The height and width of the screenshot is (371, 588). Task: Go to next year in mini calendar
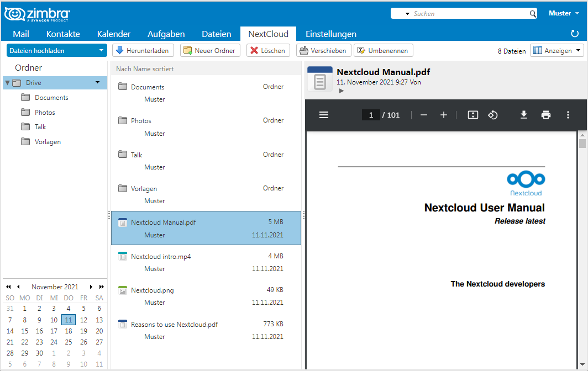click(x=101, y=287)
